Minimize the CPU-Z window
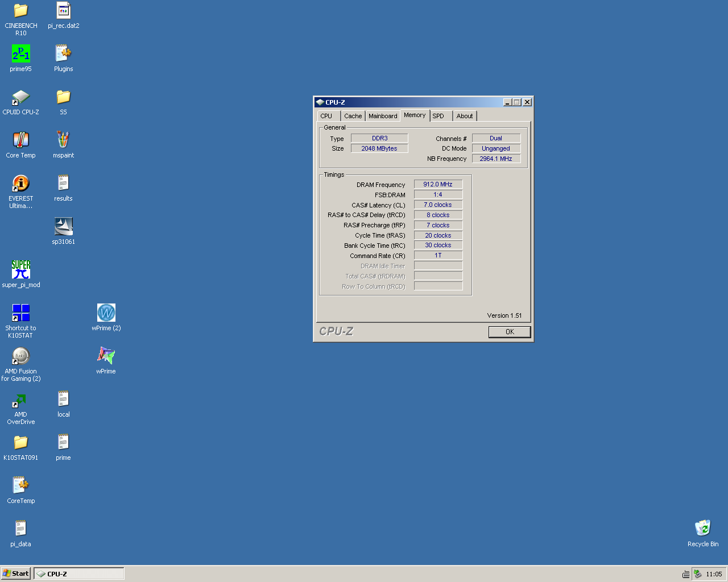Viewport: 728px width, 582px height. pos(507,102)
